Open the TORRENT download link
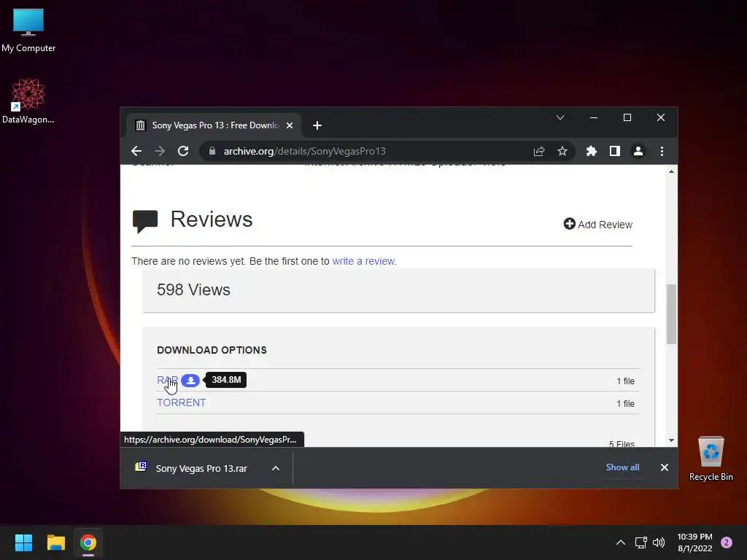The height and width of the screenshot is (560, 747). [181, 402]
